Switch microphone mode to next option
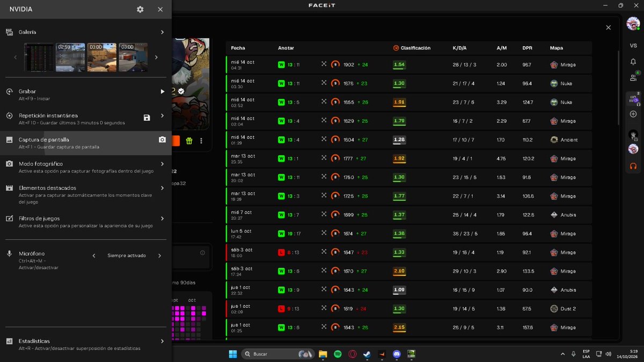644x362 pixels. pyautogui.click(x=159, y=256)
